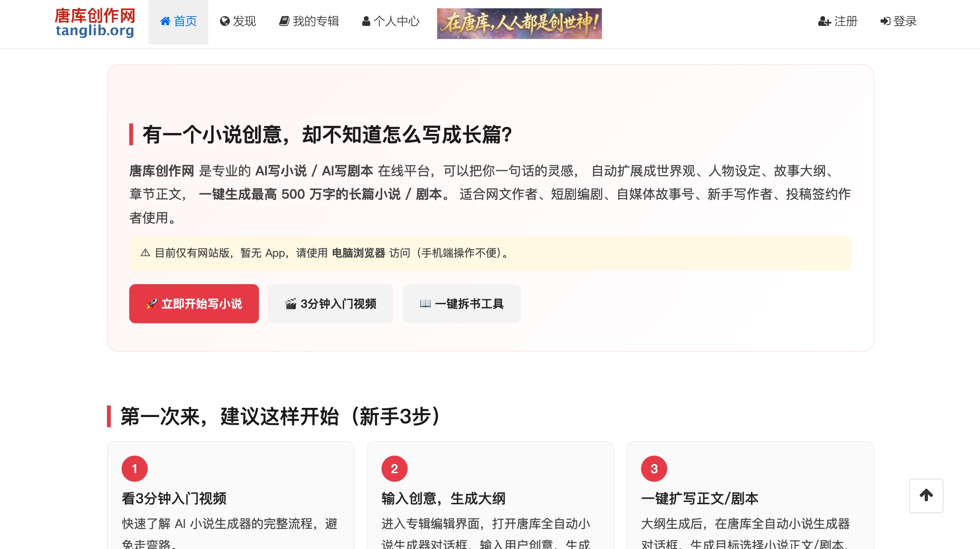The image size is (980, 549).
Task: Open 我的专辑 albums menu item
Action: [x=309, y=21]
